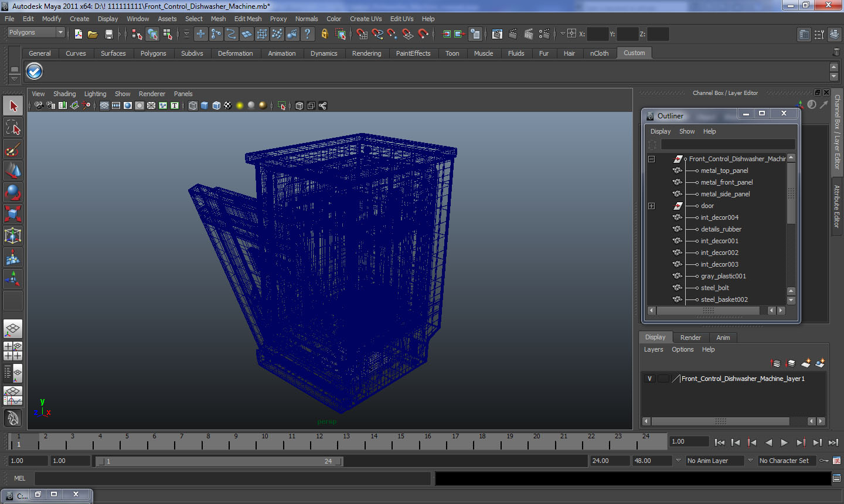This screenshot has height=504, width=844.
Task: Toggle the Channel Box display icon in status line
Action: click(x=835, y=35)
